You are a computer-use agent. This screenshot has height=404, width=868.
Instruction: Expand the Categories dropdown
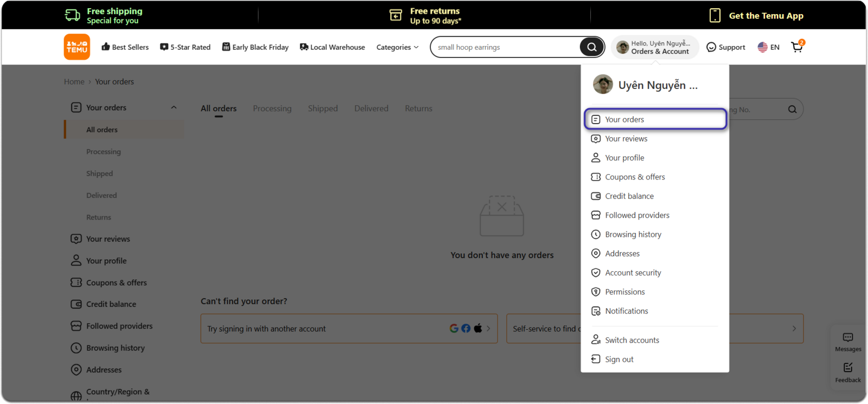pos(398,47)
